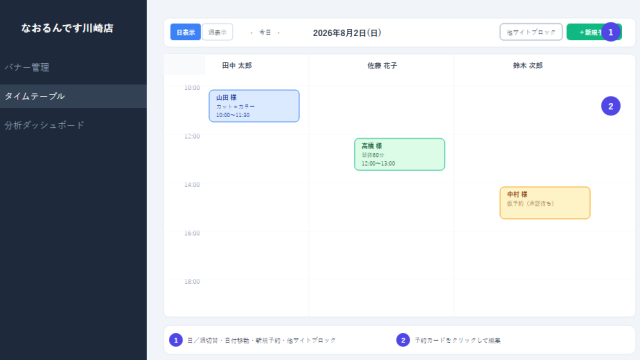Image resolution: width=640 pixels, height=360 pixels.
Task: Click the 16:00 time label
Action: [x=192, y=233]
